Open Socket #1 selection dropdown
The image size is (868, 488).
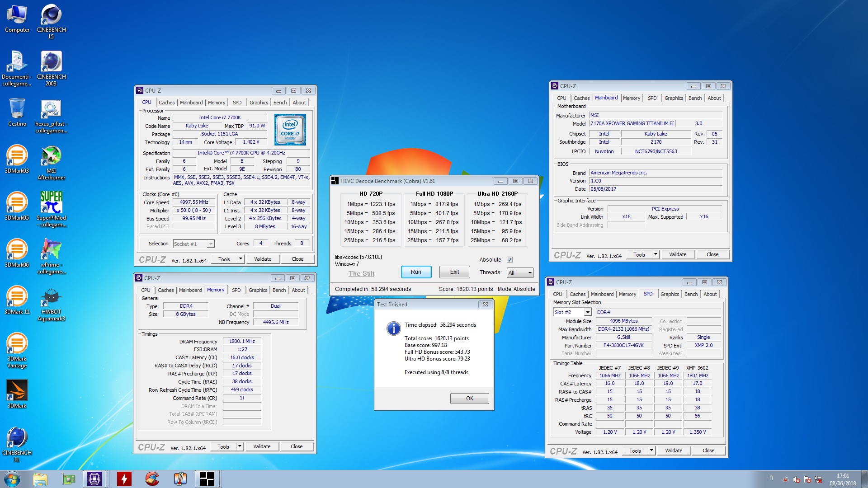point(193,244)
